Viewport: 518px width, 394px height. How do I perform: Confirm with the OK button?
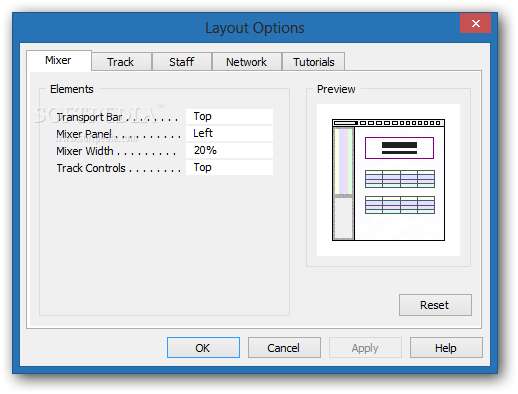pos(203,348)
